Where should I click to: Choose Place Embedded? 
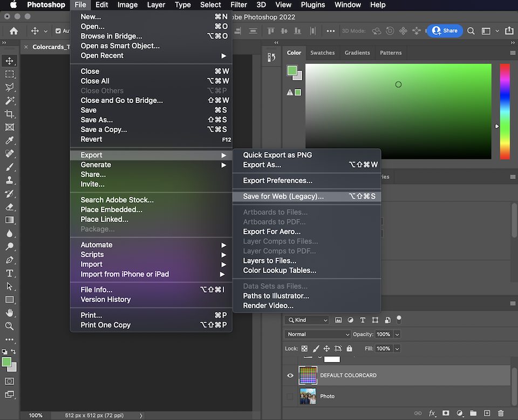(151, 210)
